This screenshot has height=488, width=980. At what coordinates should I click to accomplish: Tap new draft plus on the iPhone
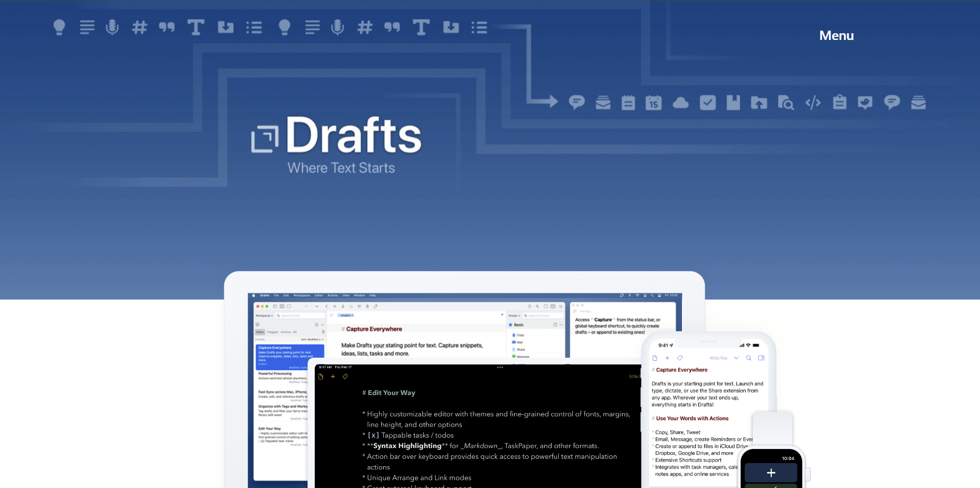point(667,358)
